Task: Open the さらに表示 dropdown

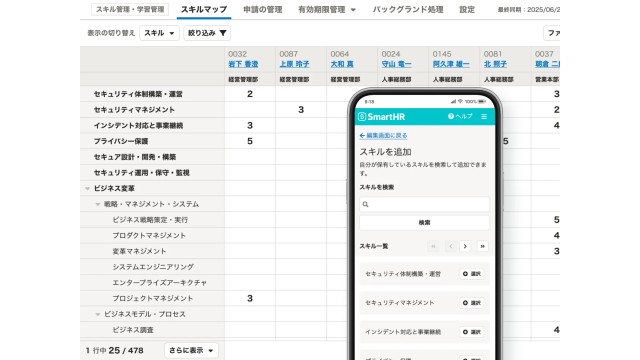Action: 191,350
